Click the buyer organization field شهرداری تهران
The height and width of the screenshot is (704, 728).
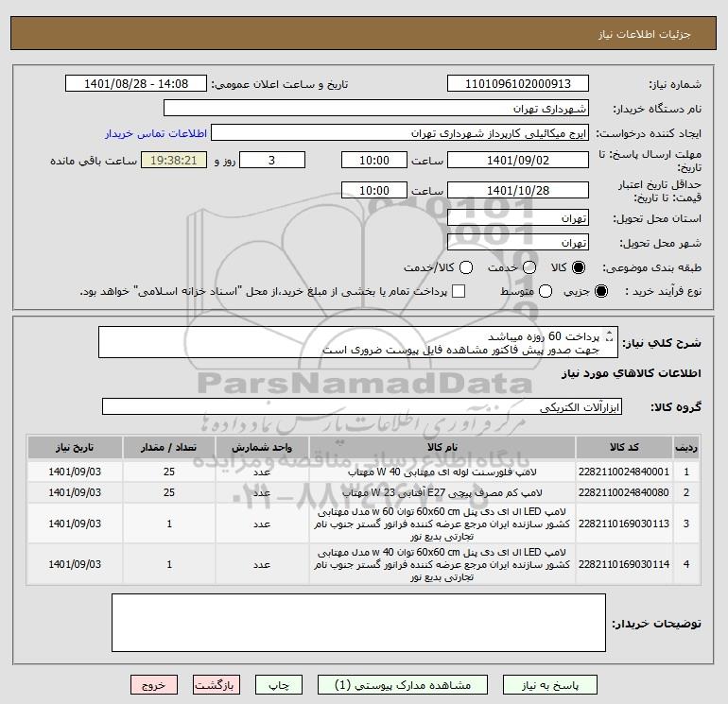(376, 108)
